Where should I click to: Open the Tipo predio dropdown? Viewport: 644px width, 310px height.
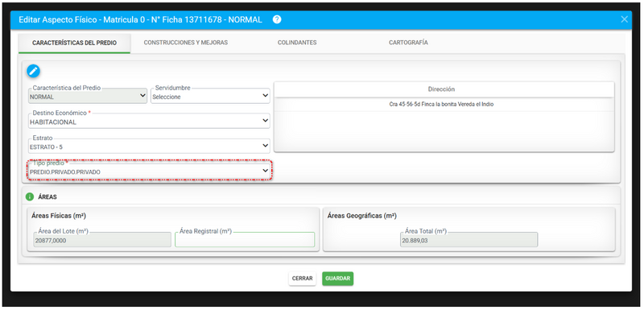pyautogui.click(x=149, y=171)
